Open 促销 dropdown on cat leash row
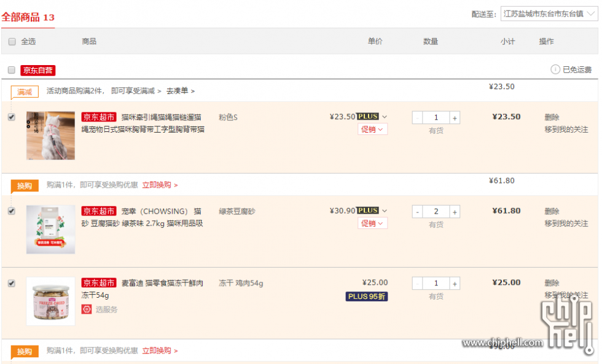This screenshot has width=602, height=364. pyautogui.click(x=372, y=130)
